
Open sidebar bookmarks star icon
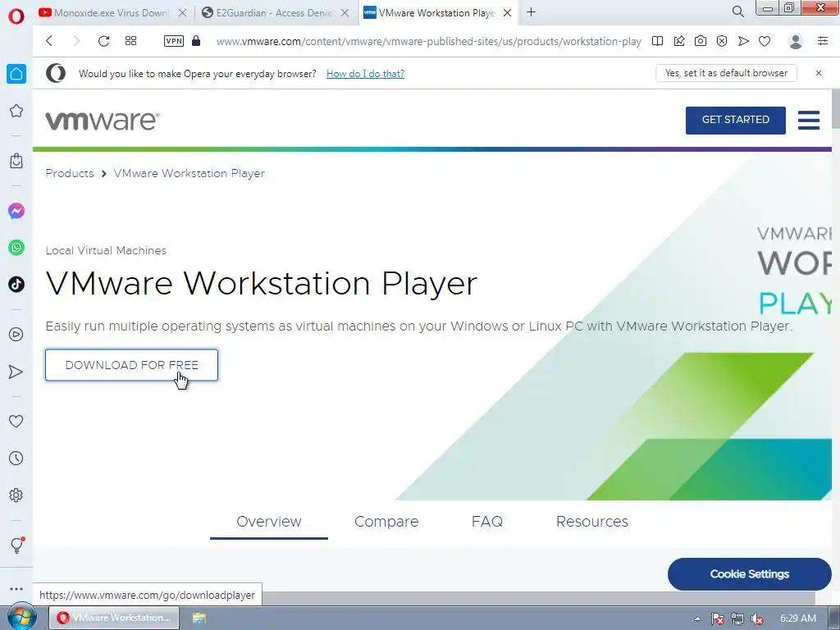pos(16,111)
